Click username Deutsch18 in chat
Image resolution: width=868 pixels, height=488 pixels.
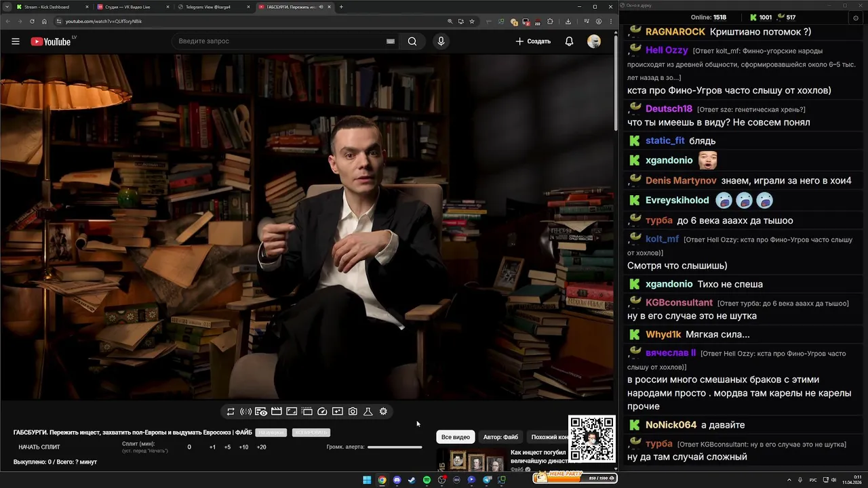coord(669,108)
